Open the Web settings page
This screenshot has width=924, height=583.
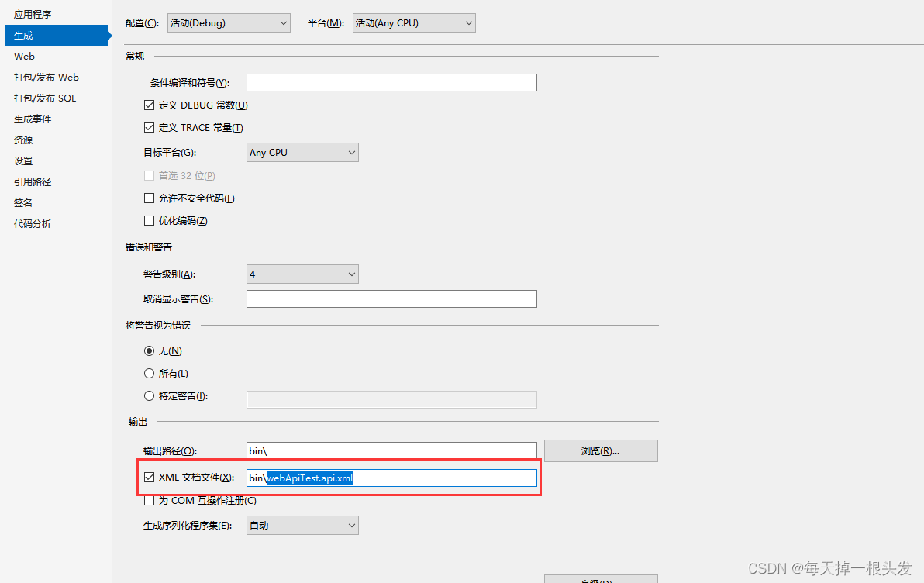[24, 56]
